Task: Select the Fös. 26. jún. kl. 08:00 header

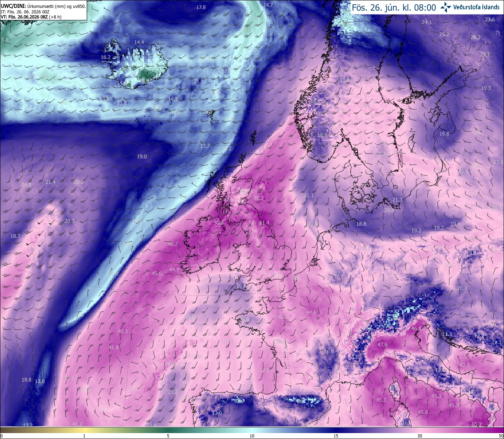Action: [x=394, y=7]
